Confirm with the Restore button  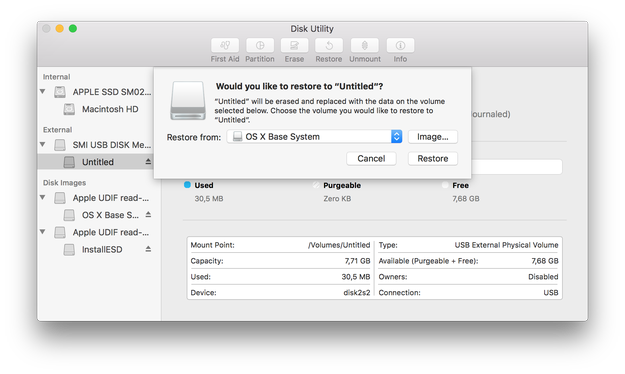(432, 159)
